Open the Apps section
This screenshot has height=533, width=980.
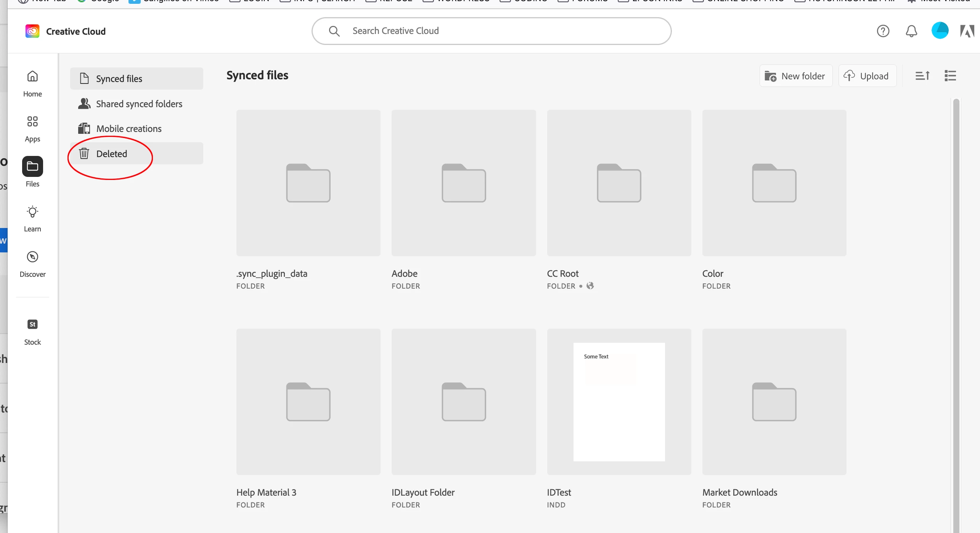(x=32, y=128)
